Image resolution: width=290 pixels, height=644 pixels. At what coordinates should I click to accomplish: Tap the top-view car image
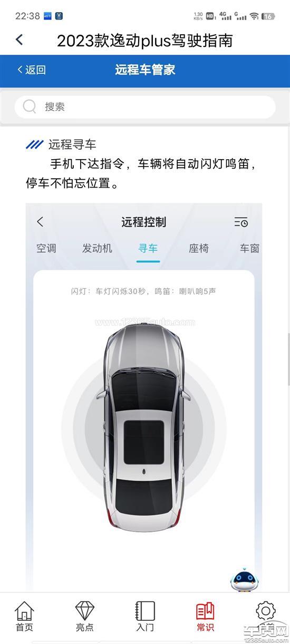145,425
